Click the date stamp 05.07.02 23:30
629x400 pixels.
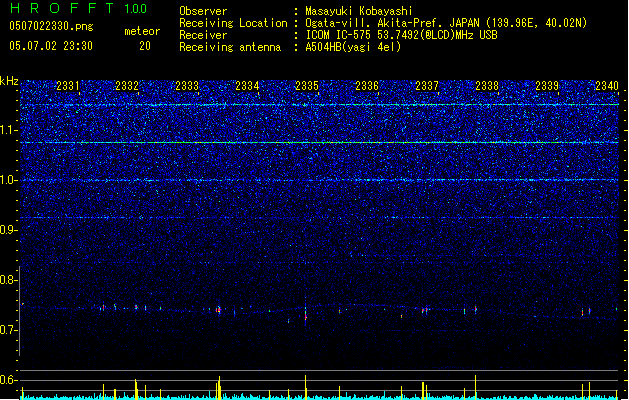point(51,46)
